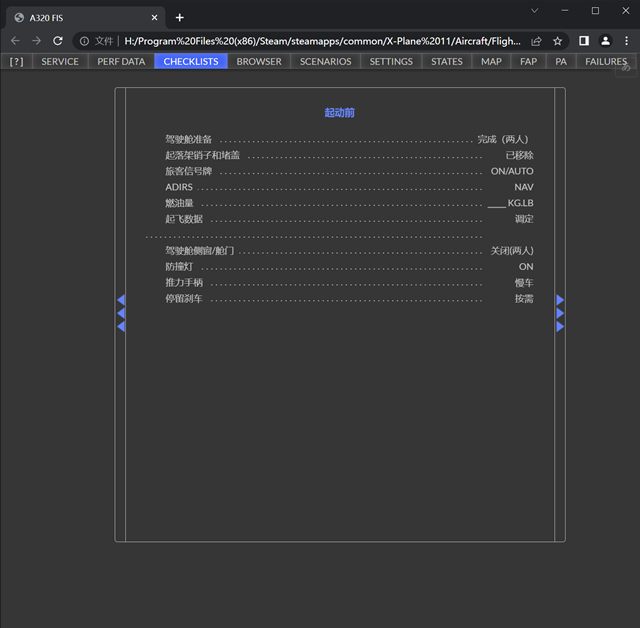Click the browser forward arrow
Screen dimensions: 640x628
point(36,41)
